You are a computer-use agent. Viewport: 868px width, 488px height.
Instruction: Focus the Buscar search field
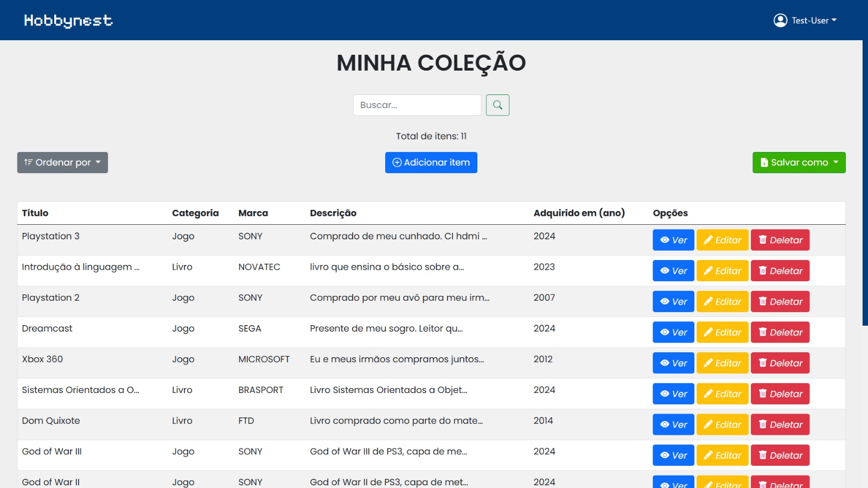click(x=417, y=105)
